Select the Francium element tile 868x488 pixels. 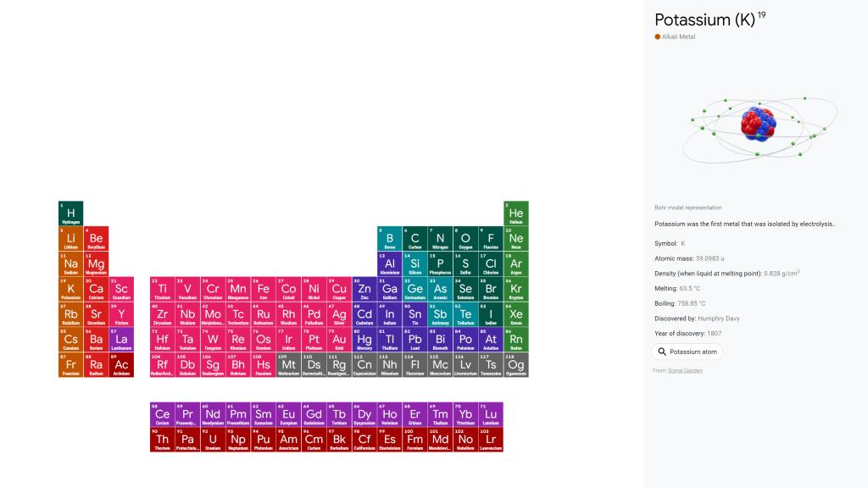tap(70, 365)
